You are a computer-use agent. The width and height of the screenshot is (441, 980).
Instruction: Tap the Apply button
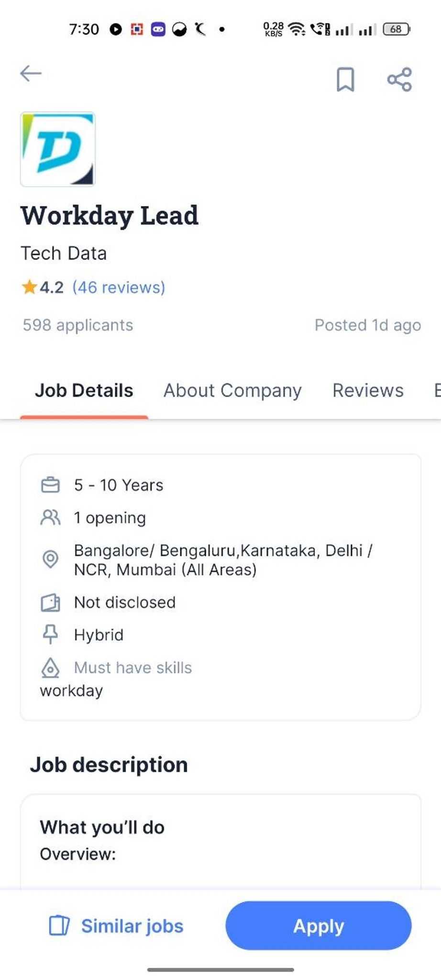[319, 925]
